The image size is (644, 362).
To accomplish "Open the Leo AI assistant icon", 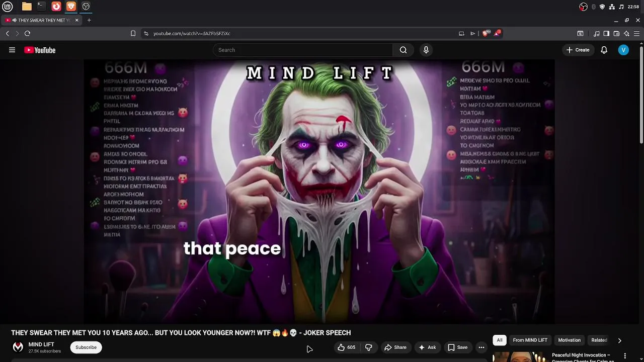I will [x=626, y=34].
